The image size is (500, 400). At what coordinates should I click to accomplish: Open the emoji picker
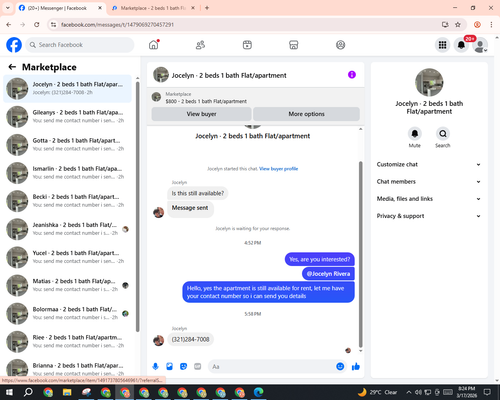pos(340,367)
